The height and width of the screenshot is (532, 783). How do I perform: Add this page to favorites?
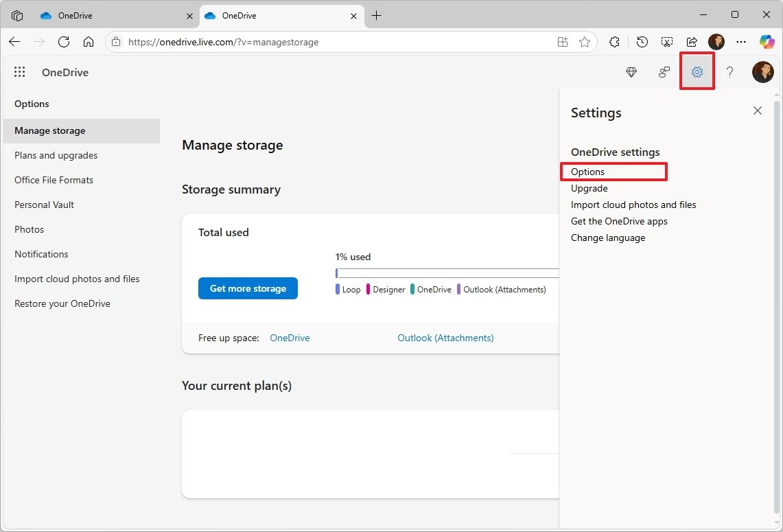click(585, 42)
